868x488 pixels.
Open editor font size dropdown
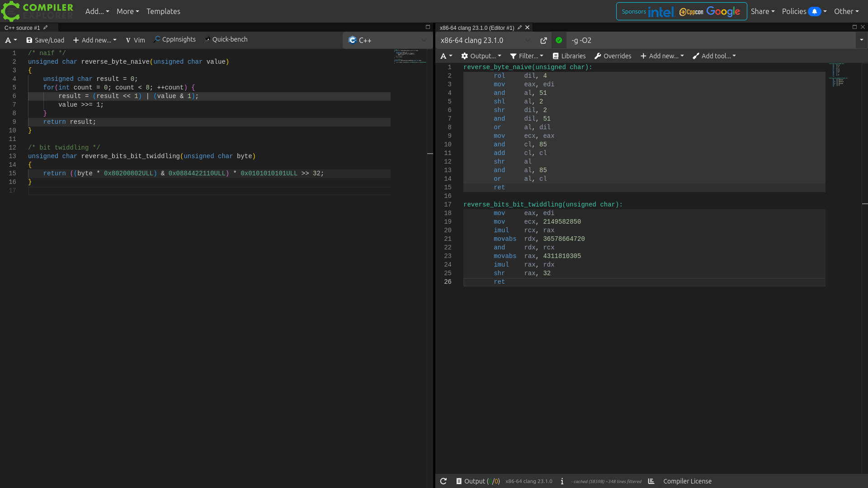(x=11, y=40)
